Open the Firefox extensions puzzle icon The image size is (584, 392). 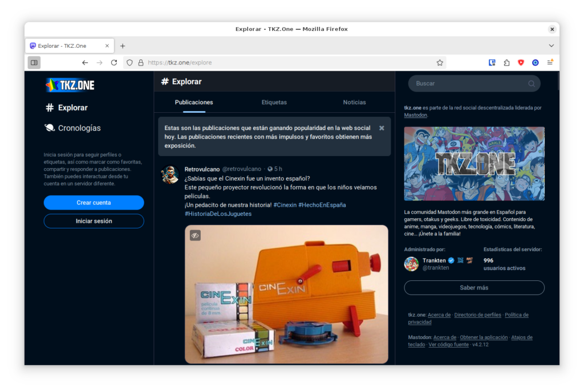pyautogui.click(x=506, y=63)
